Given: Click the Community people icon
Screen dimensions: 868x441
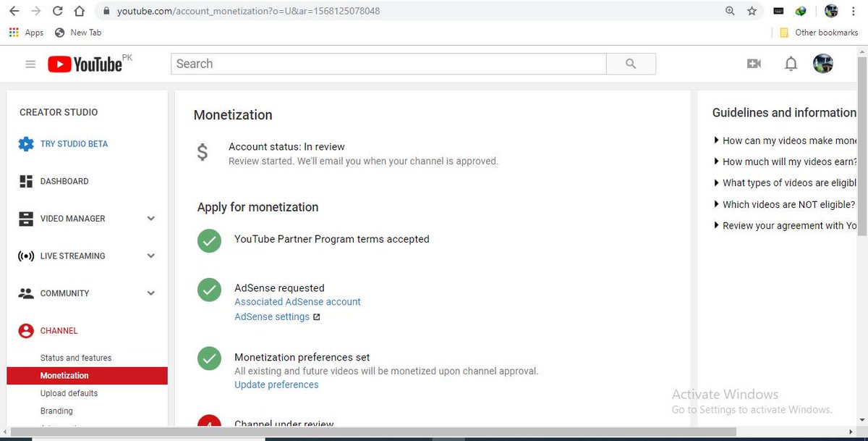Looking at the screenshot, I should point(26,293).
